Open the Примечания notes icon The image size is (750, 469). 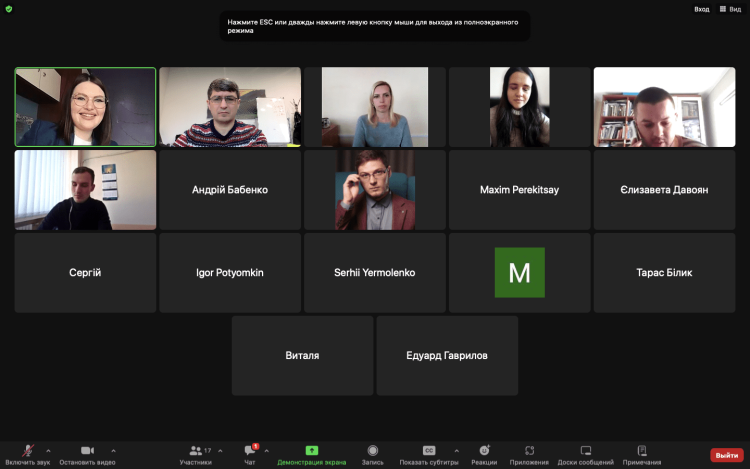click(x=641, y=455)
